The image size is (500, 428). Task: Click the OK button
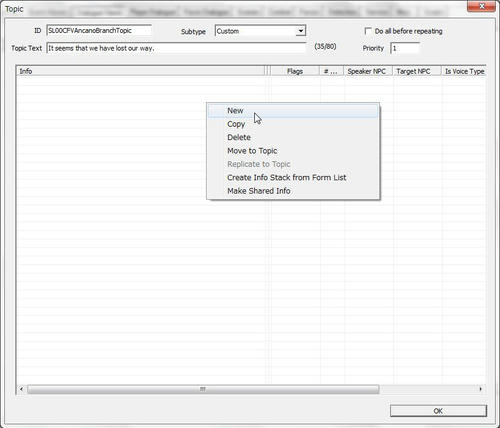(x=438, y=411)
